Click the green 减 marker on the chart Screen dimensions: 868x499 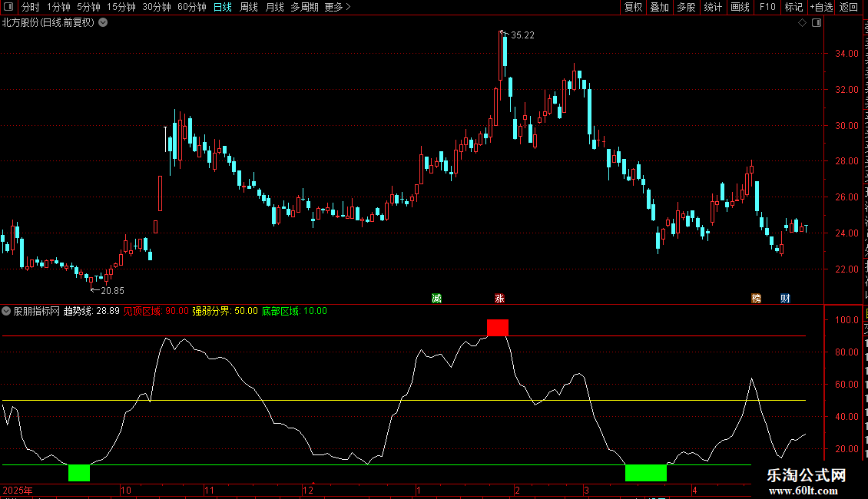tap(437, 299)
